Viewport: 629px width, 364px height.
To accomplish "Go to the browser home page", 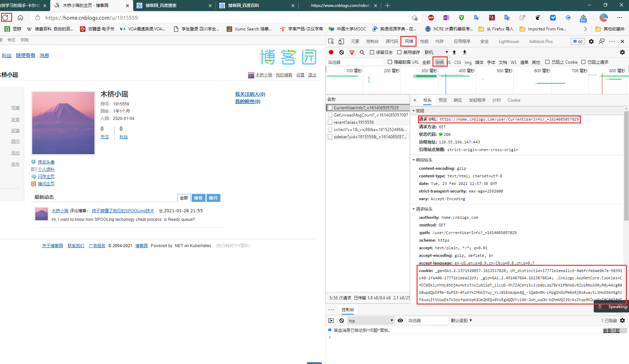I will [20, 18].
